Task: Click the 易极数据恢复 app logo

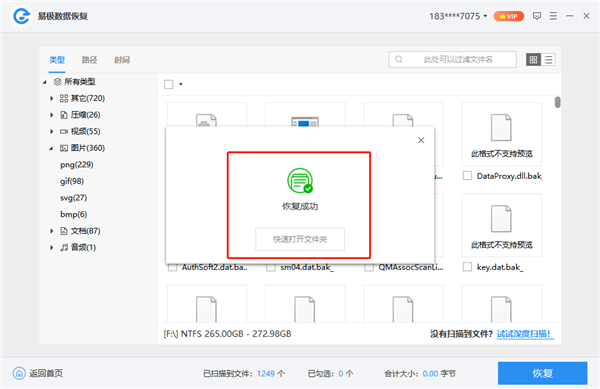Action: [21, 16]
